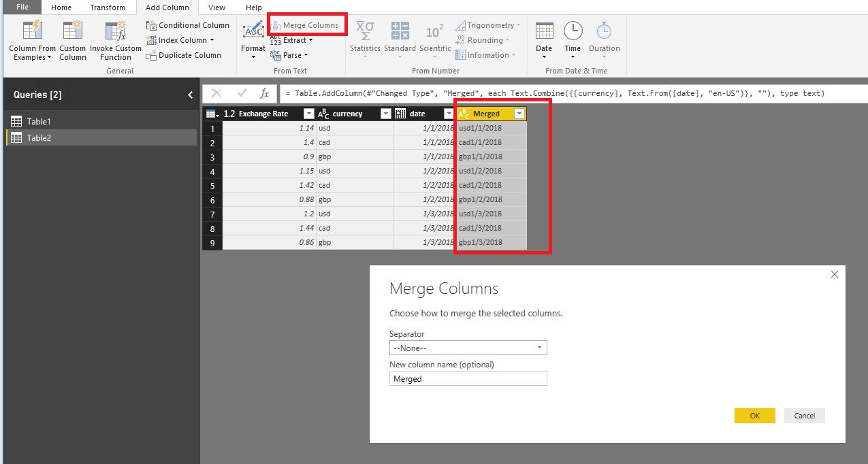Cancel the formula edit with X
Screen dimensions: 868x464
(216, 93)
